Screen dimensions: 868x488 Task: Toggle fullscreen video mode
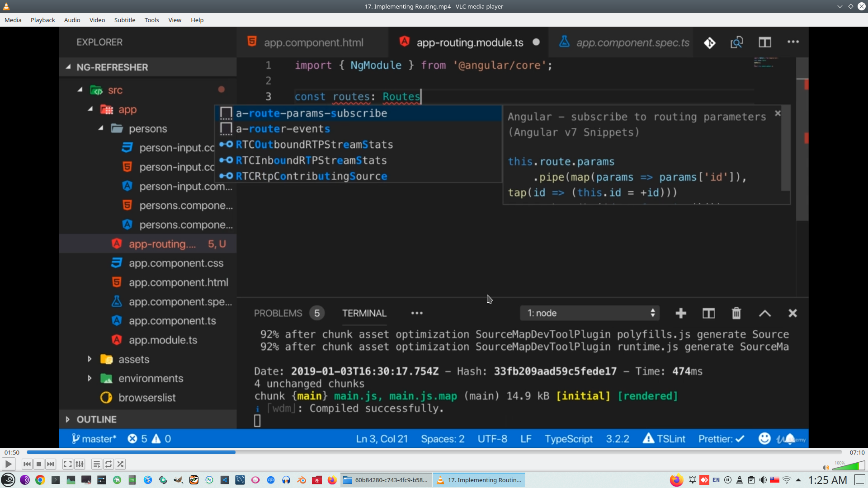(x=67, y=464)
